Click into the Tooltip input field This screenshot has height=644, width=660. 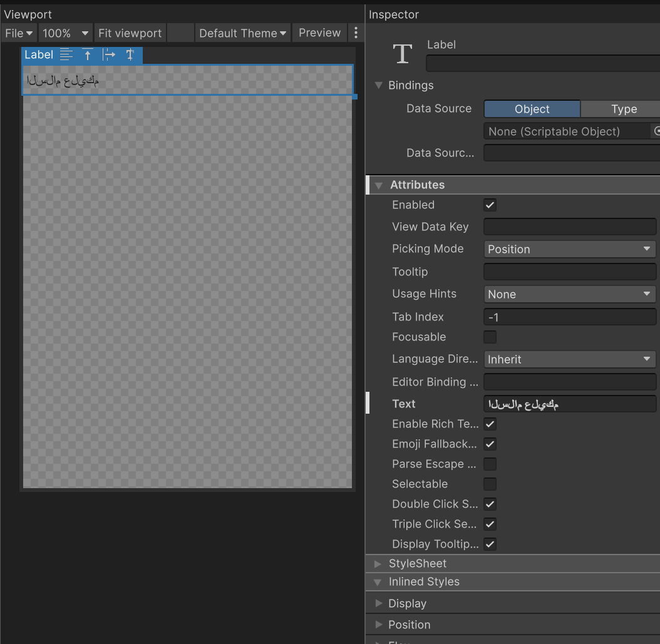[570, 272]
